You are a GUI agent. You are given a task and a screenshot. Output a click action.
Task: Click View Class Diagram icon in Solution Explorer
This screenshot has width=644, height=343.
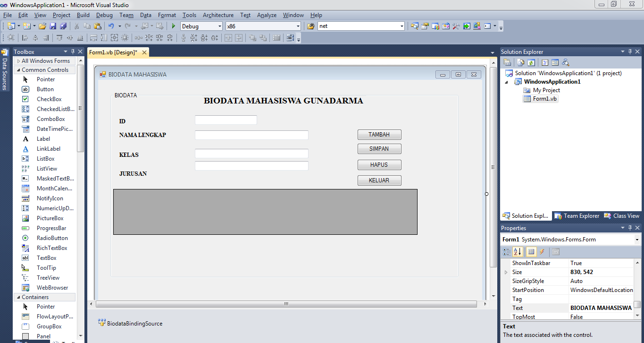[566, 62]
